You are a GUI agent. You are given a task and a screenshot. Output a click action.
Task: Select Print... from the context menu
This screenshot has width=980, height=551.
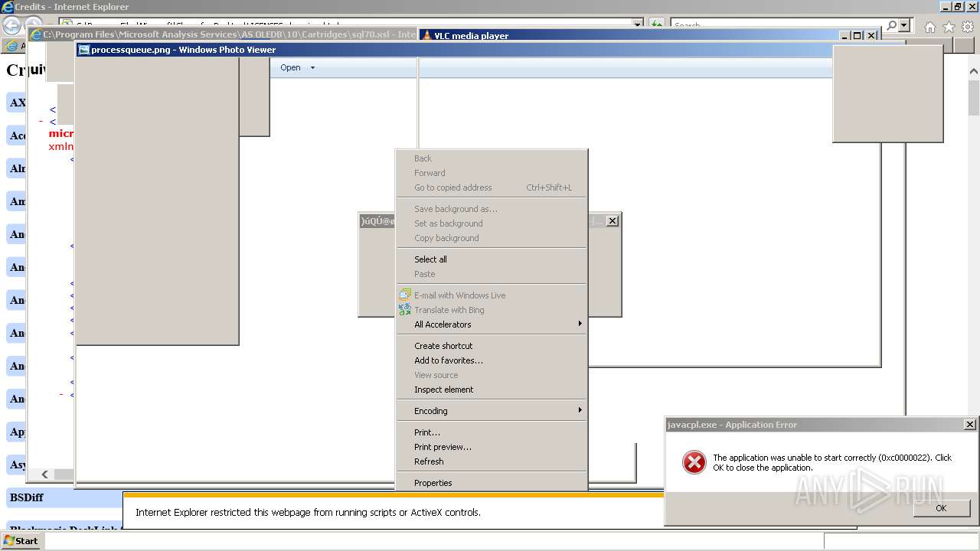tap(491, 432)
